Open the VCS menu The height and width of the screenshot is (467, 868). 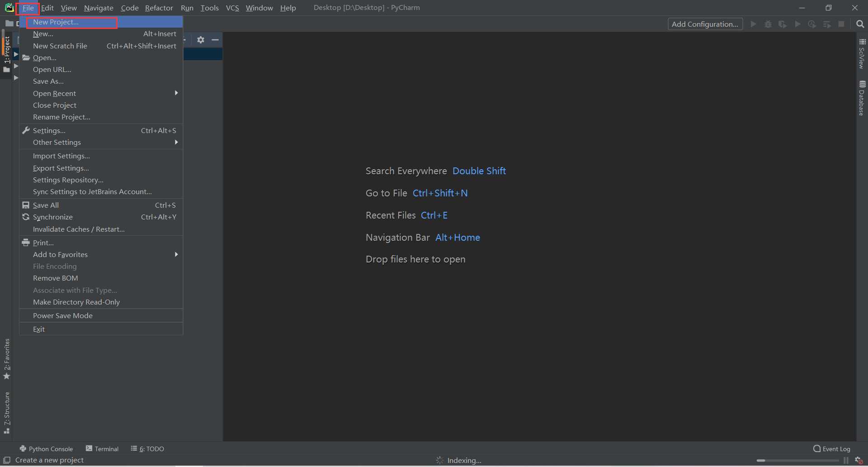232,8
